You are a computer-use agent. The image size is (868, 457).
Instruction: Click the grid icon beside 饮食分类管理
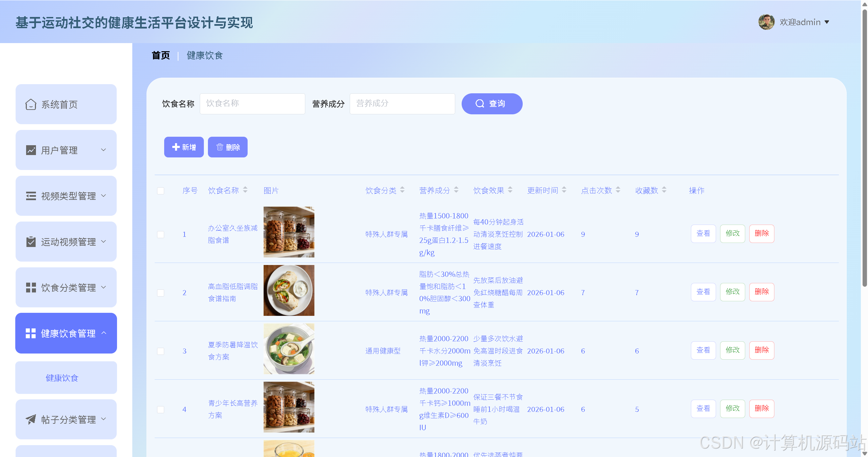point(31,288)
